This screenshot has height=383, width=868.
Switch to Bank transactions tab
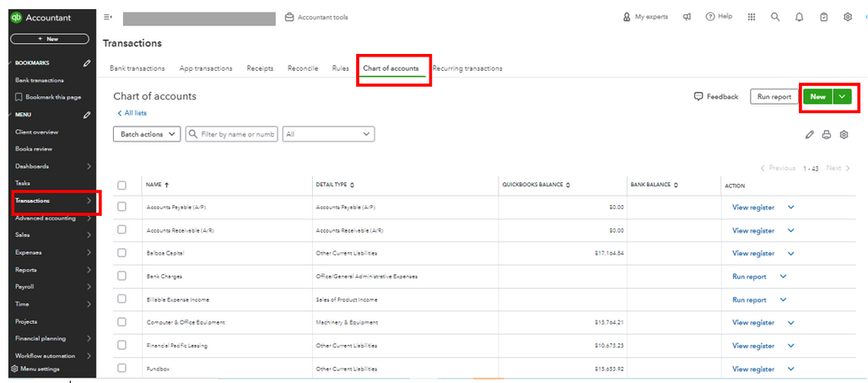tap(137, 68)
